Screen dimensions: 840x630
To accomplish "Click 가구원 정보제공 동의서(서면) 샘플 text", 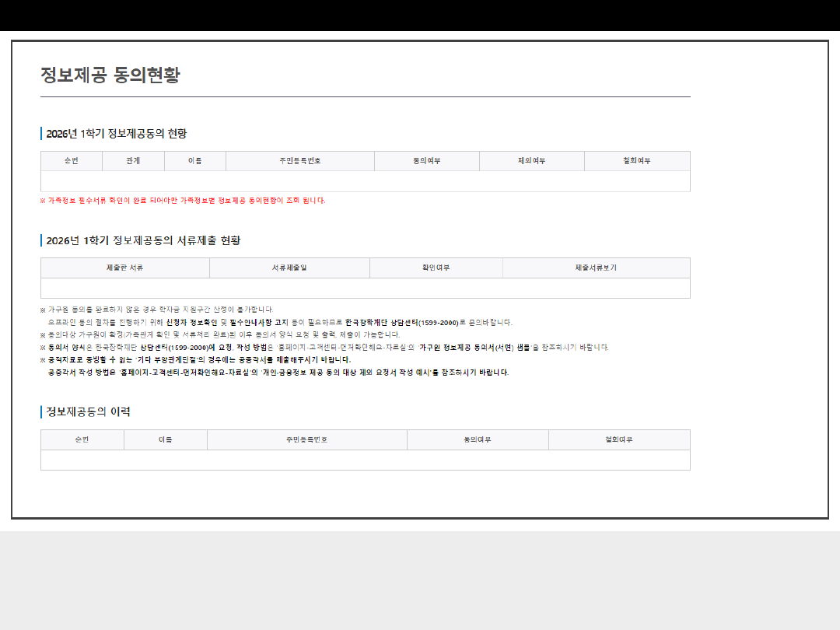I will (474, 347).
